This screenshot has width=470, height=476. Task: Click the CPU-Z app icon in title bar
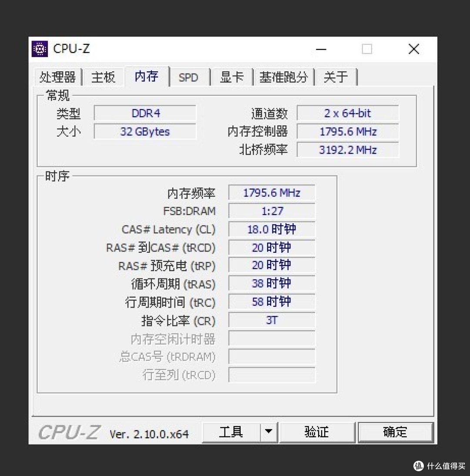coord(40,49)
